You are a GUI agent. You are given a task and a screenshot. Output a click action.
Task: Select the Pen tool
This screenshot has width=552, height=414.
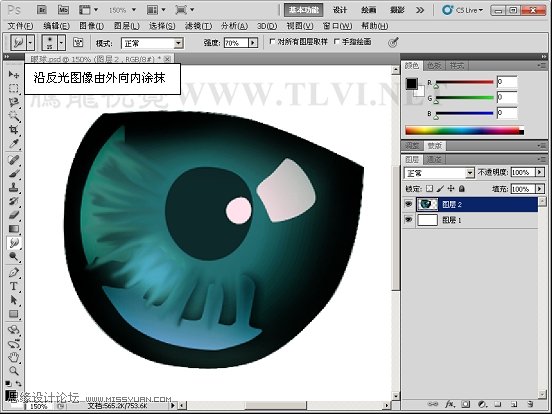14,272
